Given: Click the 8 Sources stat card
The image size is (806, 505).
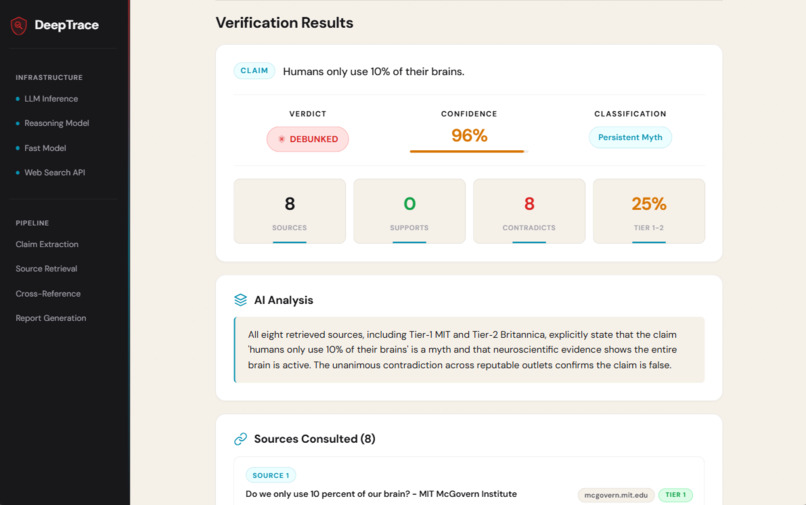Looking at the screenshot, I should [289, 211].
